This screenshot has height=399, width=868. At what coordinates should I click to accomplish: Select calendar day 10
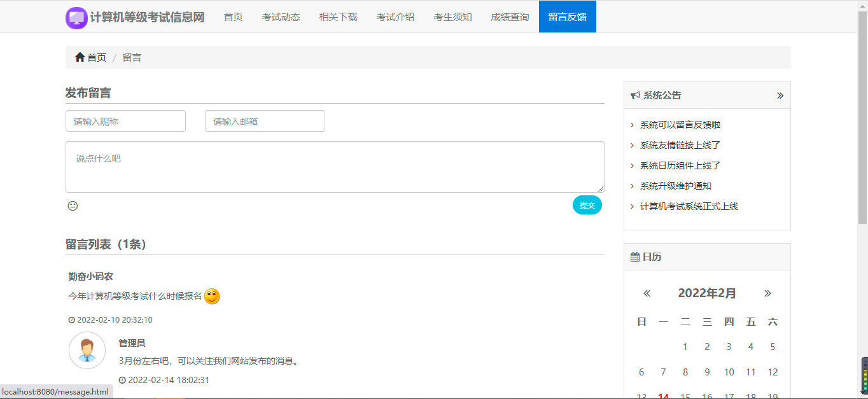[x=729, y=372]
